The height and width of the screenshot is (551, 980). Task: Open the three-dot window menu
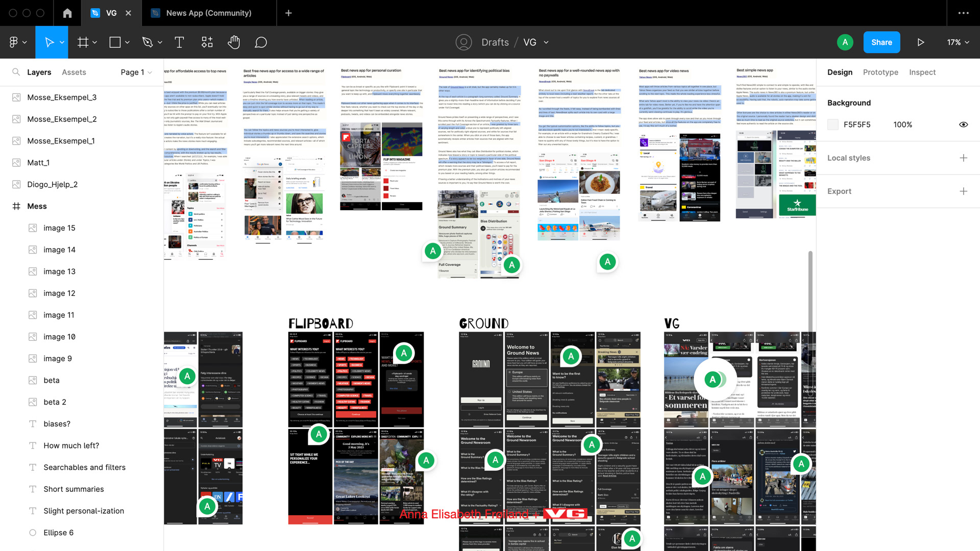pyautogui.click(x=963, y=13)
